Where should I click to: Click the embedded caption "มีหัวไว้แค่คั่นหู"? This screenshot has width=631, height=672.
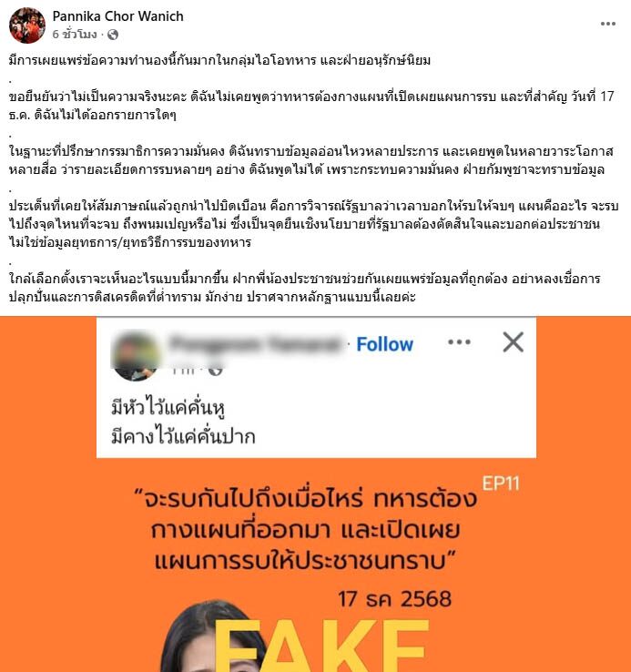tap(168, 408)
